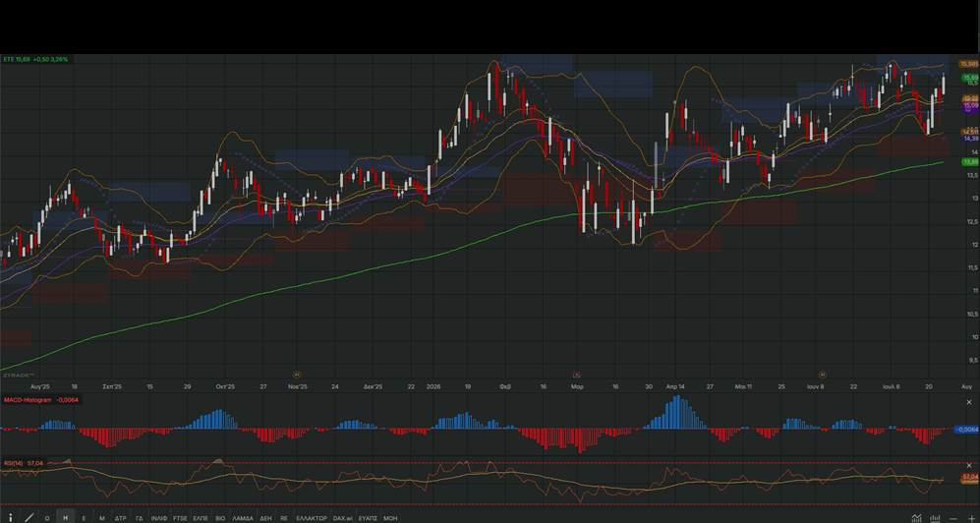Click the -0,0064 MACD value tag

(x=967, y=430)
